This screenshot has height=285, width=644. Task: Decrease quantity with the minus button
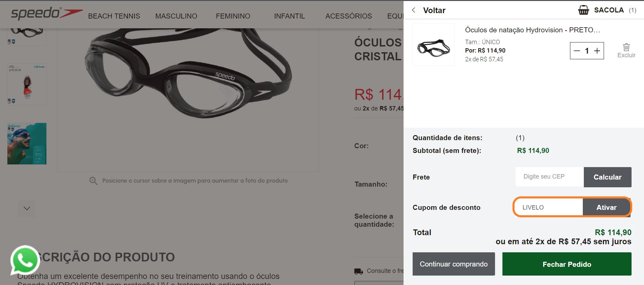click(577, 51)
